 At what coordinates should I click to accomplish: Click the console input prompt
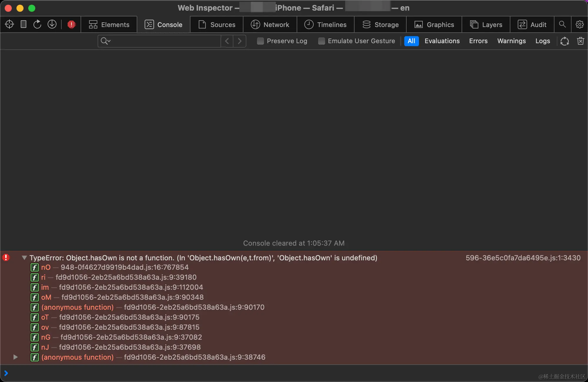[118, 373]
